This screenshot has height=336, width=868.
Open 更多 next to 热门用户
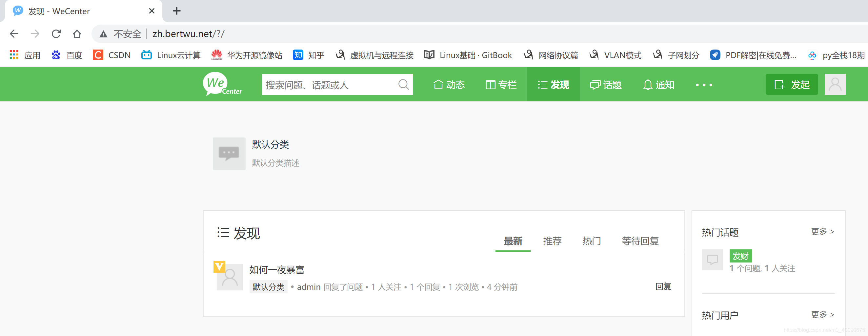(x=822, y=314)
